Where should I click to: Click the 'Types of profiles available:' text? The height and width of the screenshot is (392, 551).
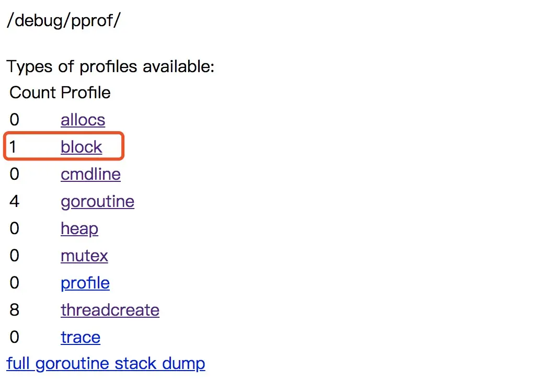(110, 67)
